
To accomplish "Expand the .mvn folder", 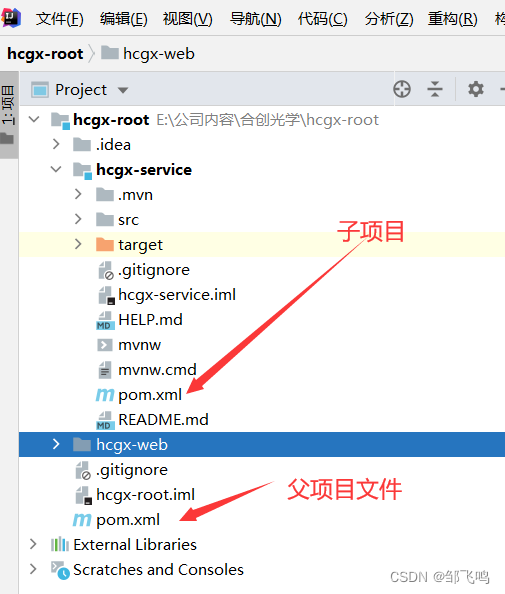I will click(x=78, y=194).
